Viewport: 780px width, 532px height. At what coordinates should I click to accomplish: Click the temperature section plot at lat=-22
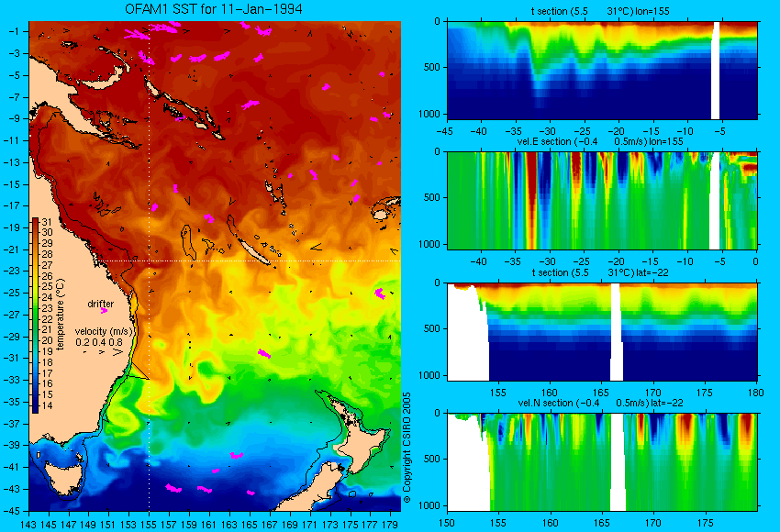click(x=602, y=332)
